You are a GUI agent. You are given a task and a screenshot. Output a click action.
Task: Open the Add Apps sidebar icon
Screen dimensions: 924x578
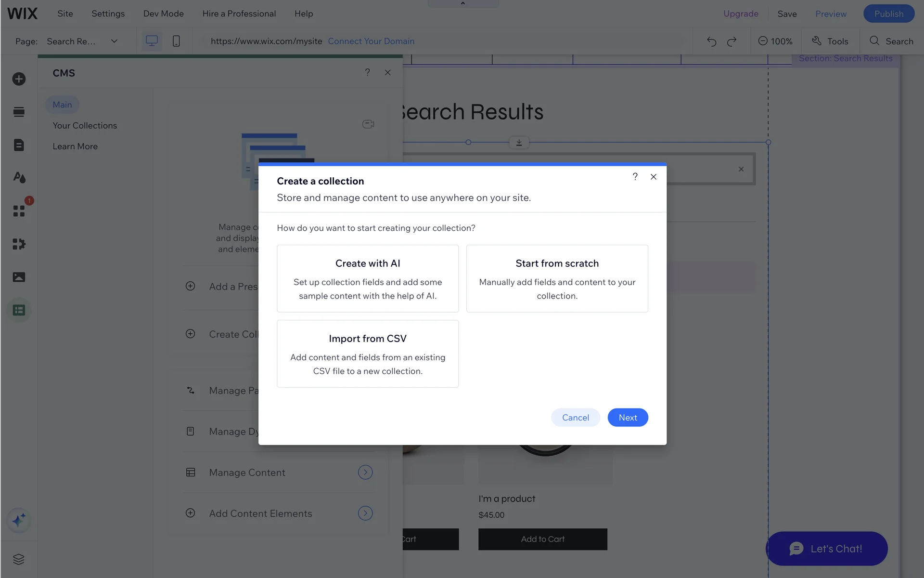coord(19,211)
